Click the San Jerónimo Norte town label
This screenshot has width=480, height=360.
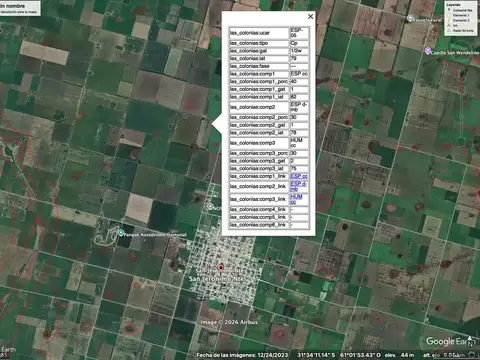tap(216, 279)
